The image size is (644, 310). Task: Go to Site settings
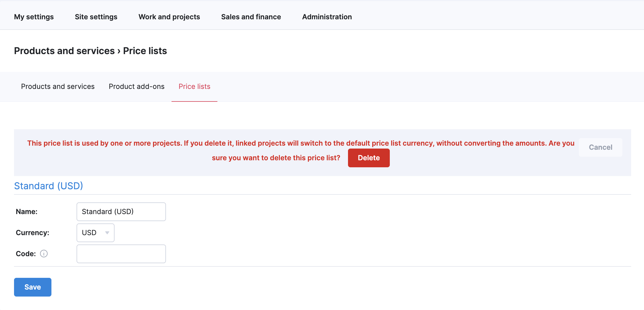96,17
